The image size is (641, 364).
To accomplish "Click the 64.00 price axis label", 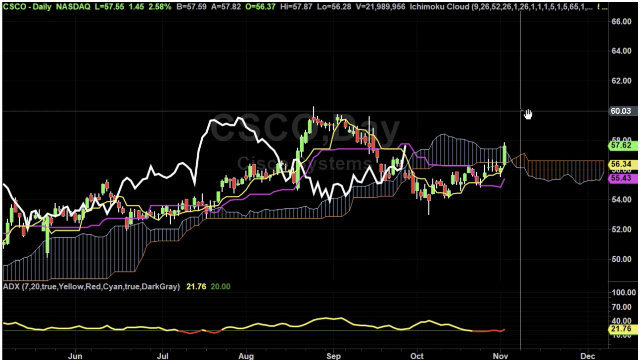I will (622, 51).
